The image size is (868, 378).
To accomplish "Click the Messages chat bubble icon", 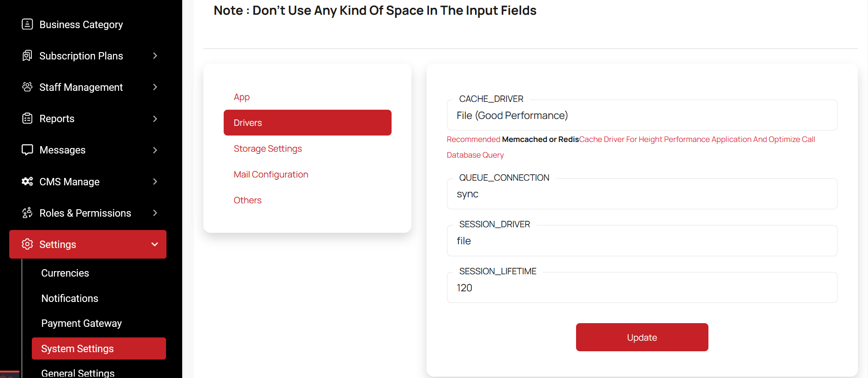I will pos(27,150).
